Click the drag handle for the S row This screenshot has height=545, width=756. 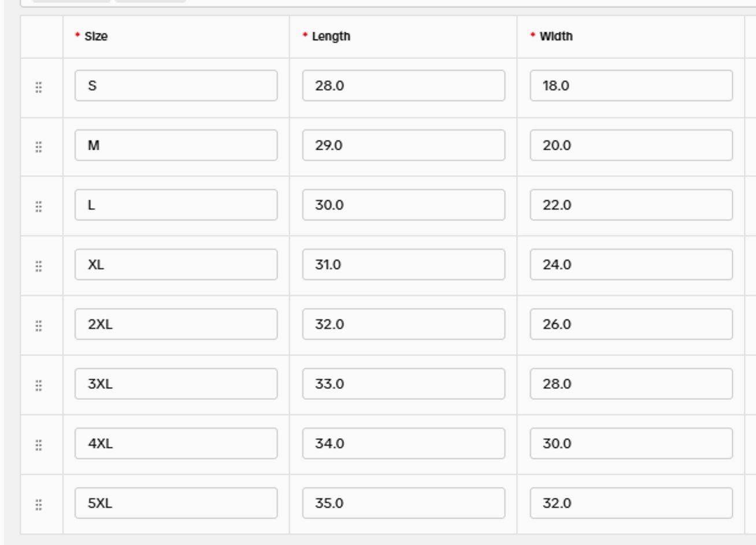pos(39,87)
